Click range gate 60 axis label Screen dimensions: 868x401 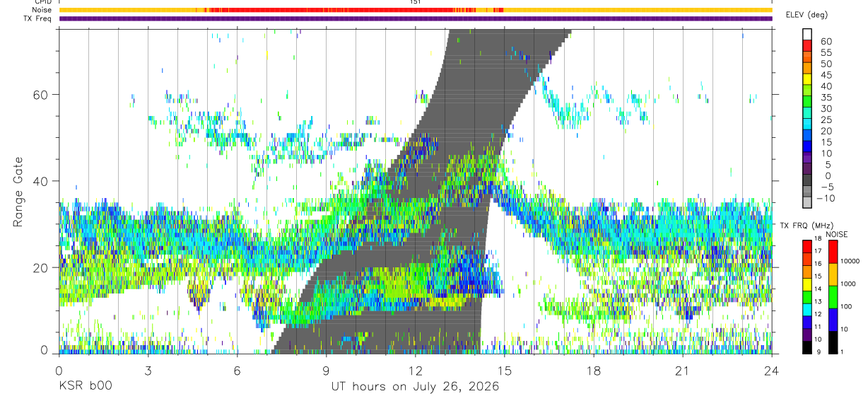pos(42,94)
